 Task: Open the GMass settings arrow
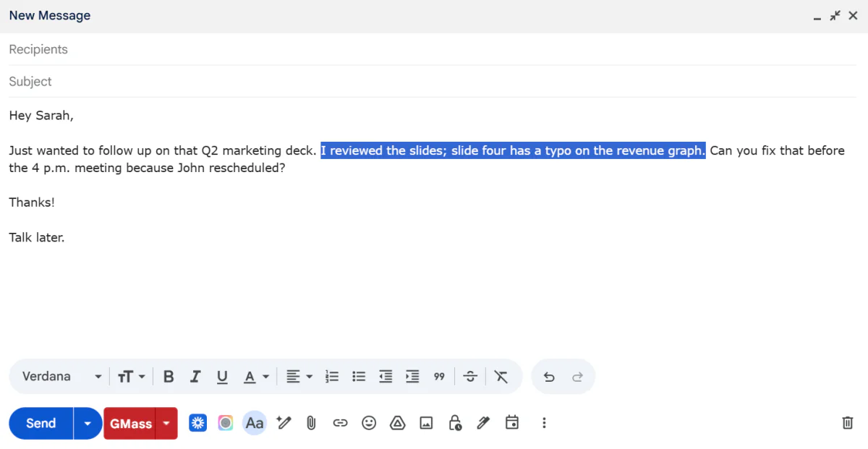tap(167, 424)
